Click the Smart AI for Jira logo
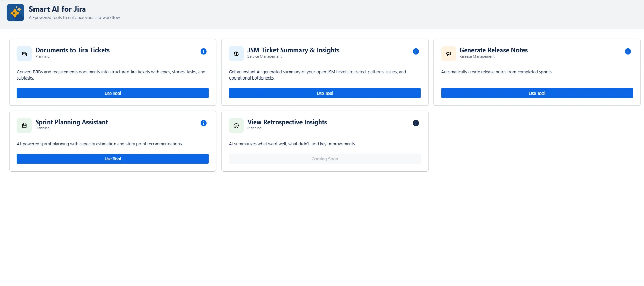This screenshot has height=286, width=644. point(15,13)
